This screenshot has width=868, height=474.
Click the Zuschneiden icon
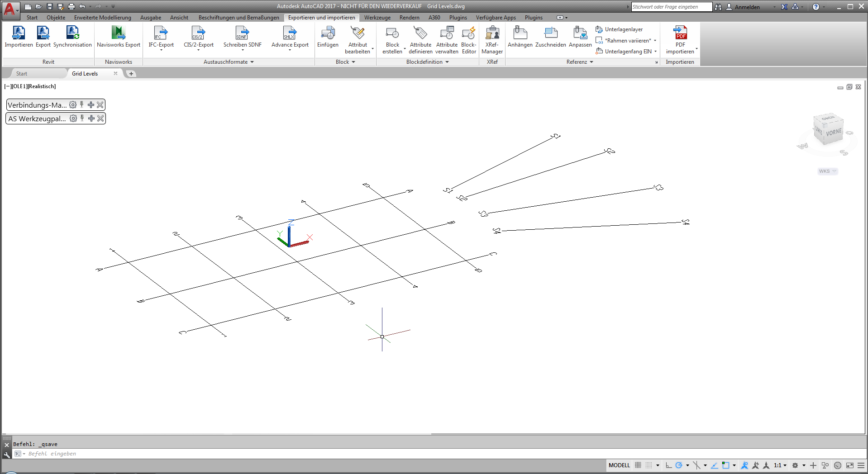[551, 33]
